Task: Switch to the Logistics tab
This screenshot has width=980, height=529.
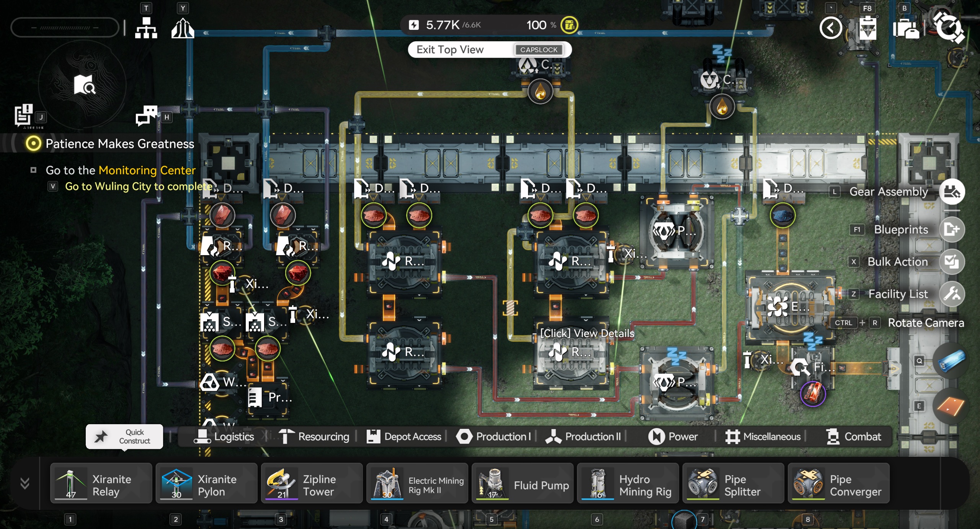Action: point(224,436)
